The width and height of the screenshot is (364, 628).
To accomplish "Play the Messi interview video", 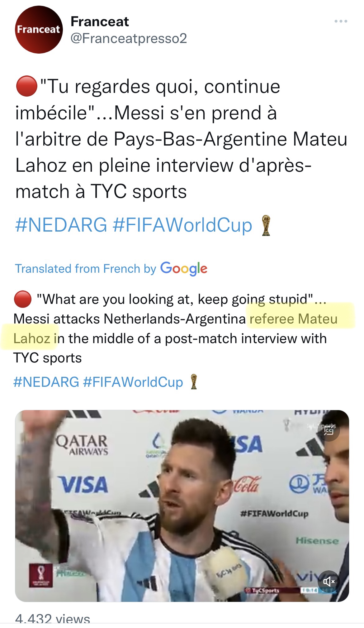I will pyautogui.click(x=182, y=506).
